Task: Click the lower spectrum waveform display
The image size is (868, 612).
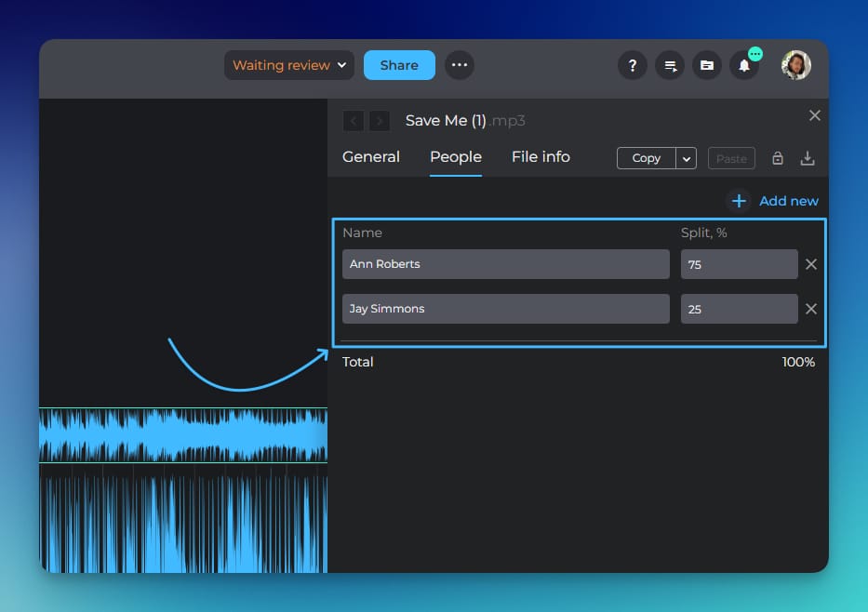Action: [x=183, y=520]
